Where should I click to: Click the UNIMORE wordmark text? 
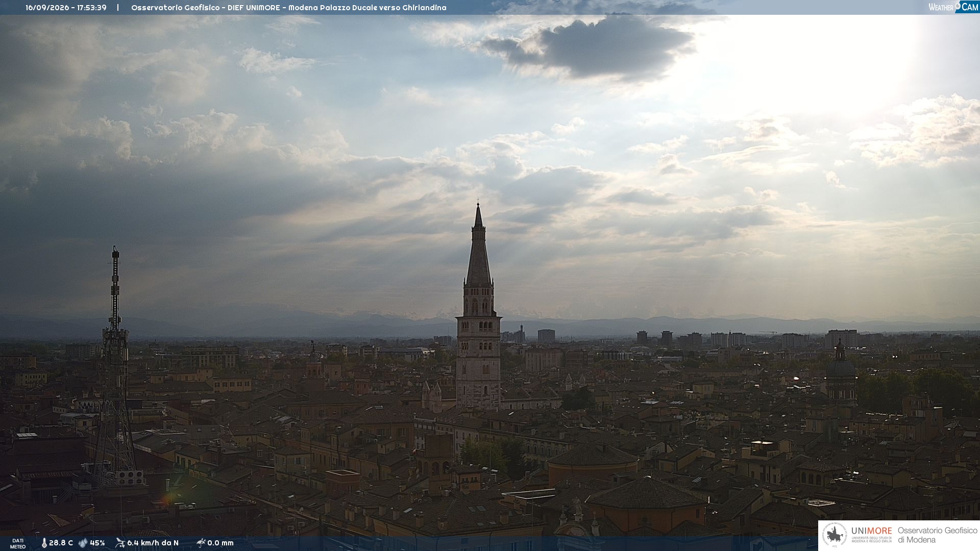tap(871, 531)
